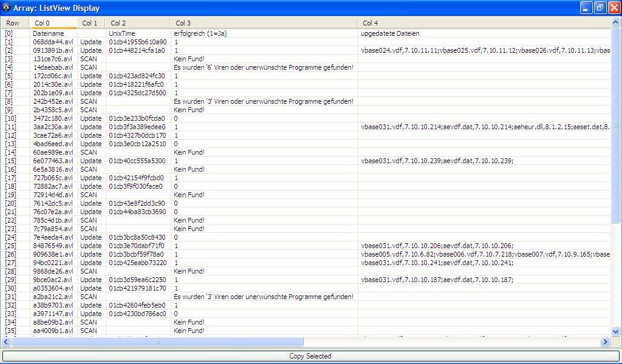The image size is (622, 364).
Task: Sort by the Col 0 column header
Action: coord(53,23)
